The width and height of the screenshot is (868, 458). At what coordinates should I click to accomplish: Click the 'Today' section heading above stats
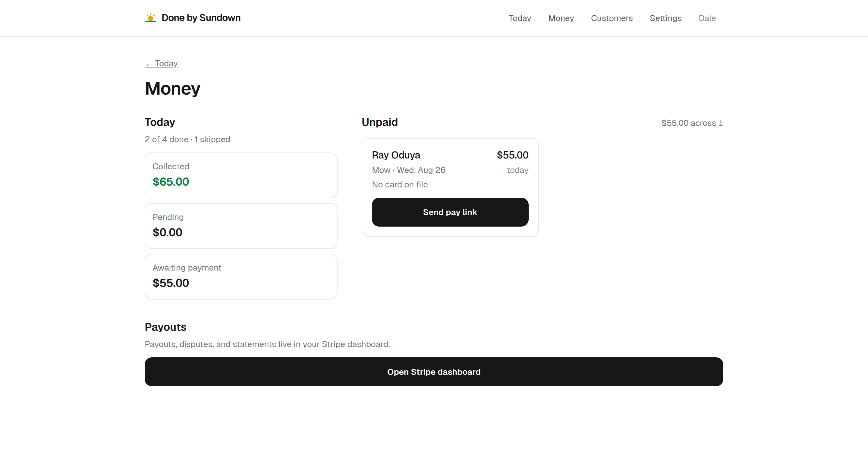pyautogui.click(x=160, y=122)
